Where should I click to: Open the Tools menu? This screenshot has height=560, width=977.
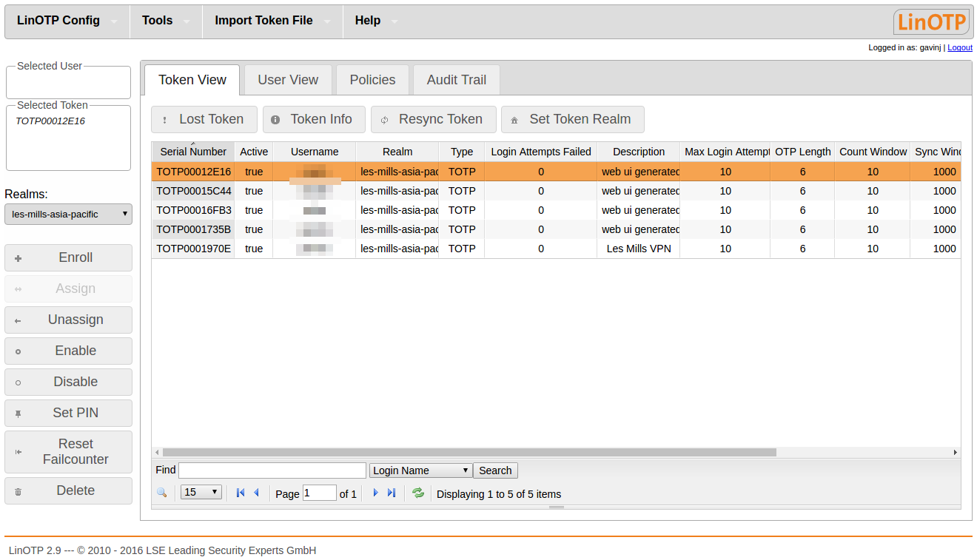tap(156, 20)
